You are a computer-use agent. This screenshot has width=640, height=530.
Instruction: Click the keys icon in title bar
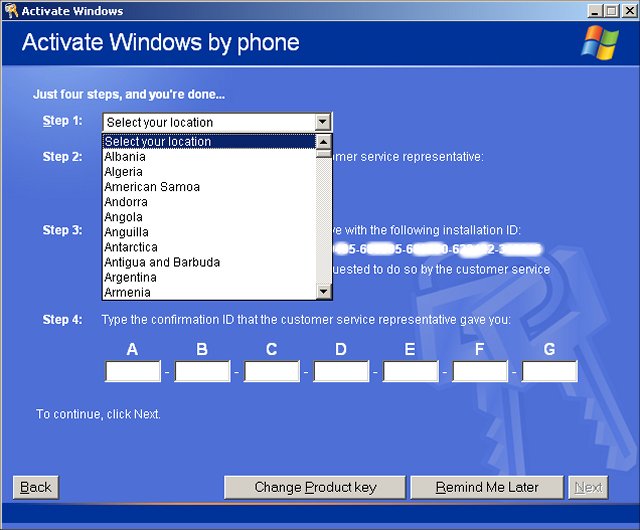click(11, 11)
